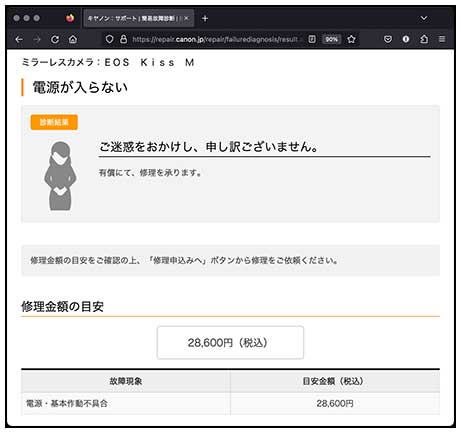The height and width of the screenshot is (433, 461).
Task: Bookmark this page with star icon
Action: tap(351, 39)
